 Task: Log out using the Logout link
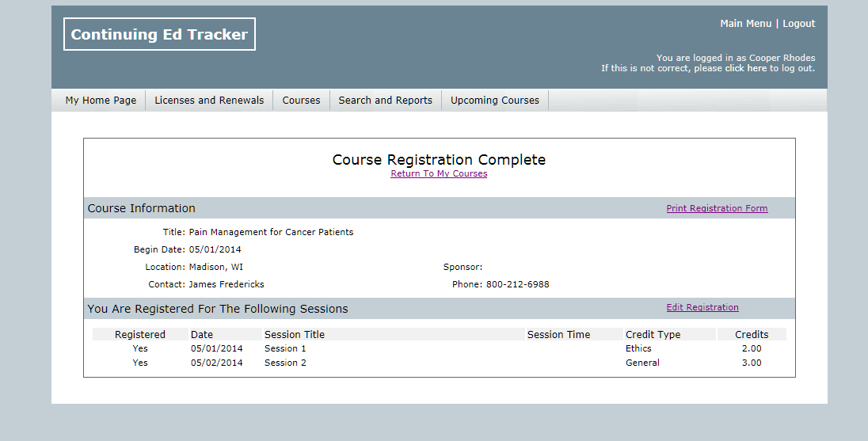(x=798, y=24)
